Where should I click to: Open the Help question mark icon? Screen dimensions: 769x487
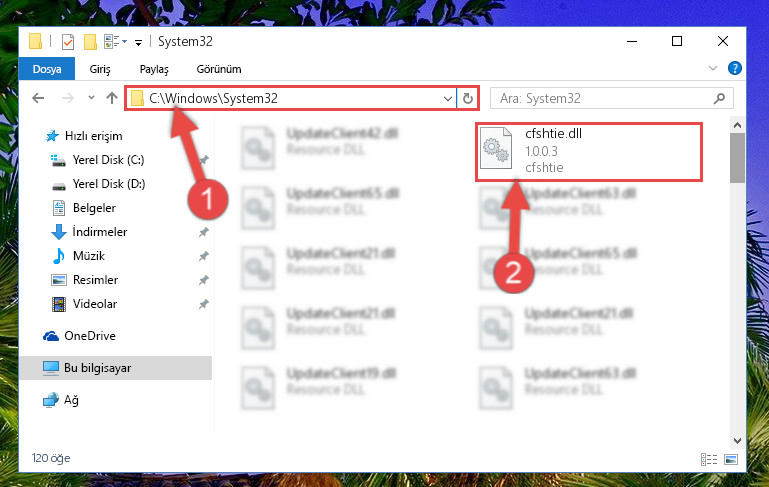tap(734, 68)
